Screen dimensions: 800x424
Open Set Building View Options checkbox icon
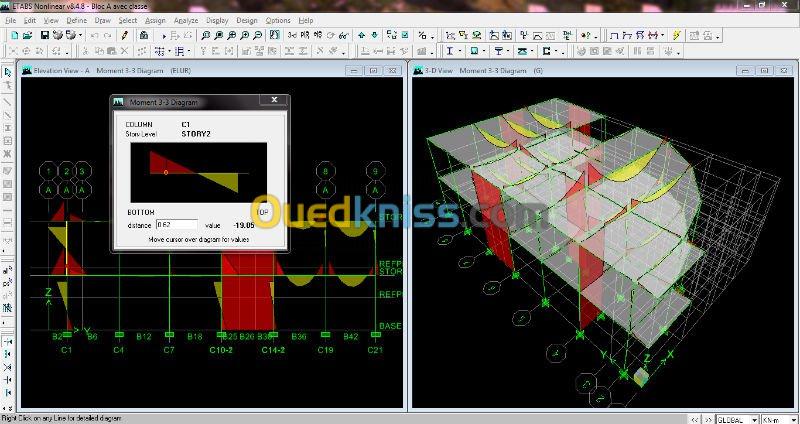coord(405,35)
